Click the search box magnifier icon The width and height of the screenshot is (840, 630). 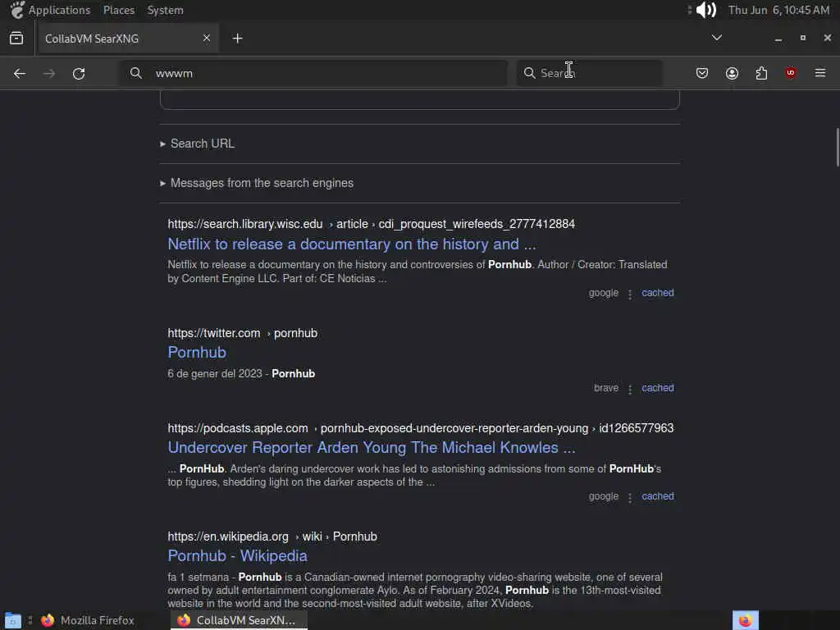[529, 73]
